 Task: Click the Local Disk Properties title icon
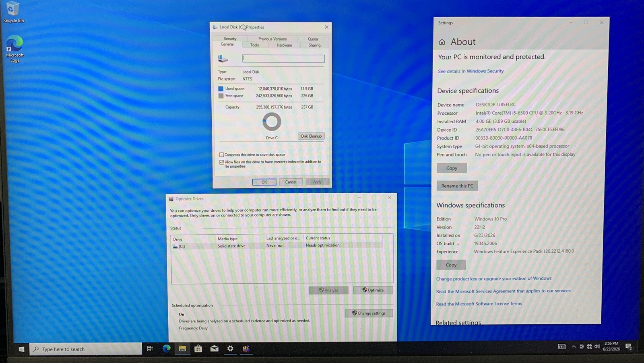click(215, 27)
